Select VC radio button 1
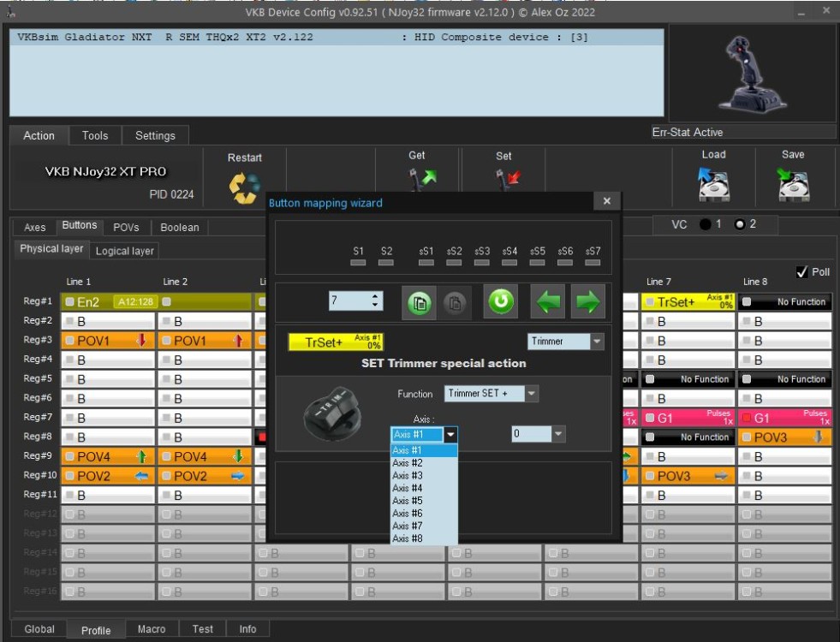The image size is (840, 642). [x=706, y=224]
